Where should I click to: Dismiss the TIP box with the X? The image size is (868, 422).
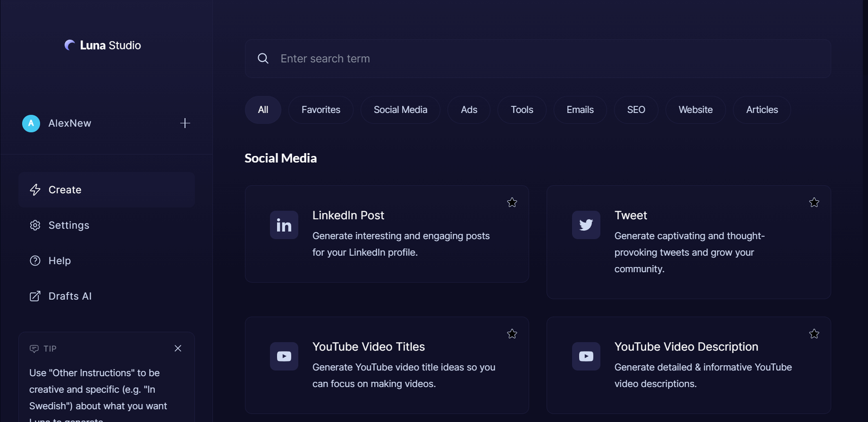coord(178,348)
